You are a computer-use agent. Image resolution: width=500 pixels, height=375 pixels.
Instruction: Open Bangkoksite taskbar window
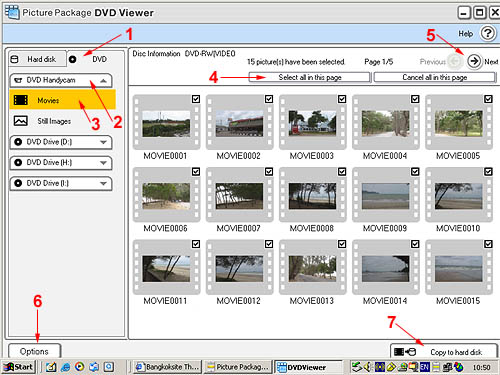(167, 367)
